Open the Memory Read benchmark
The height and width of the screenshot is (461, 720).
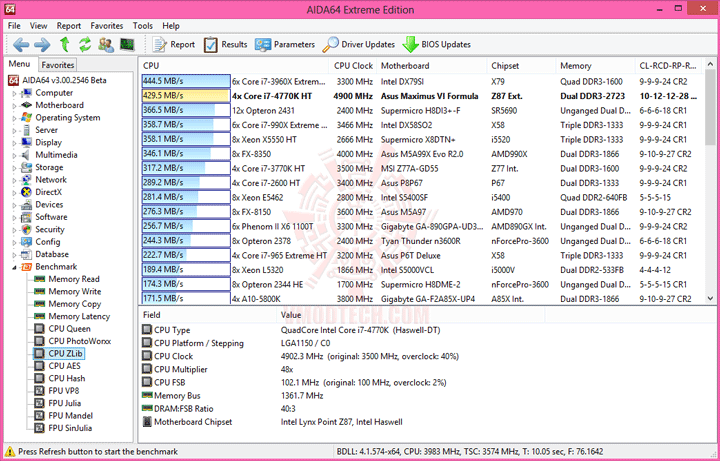point(74,279)
